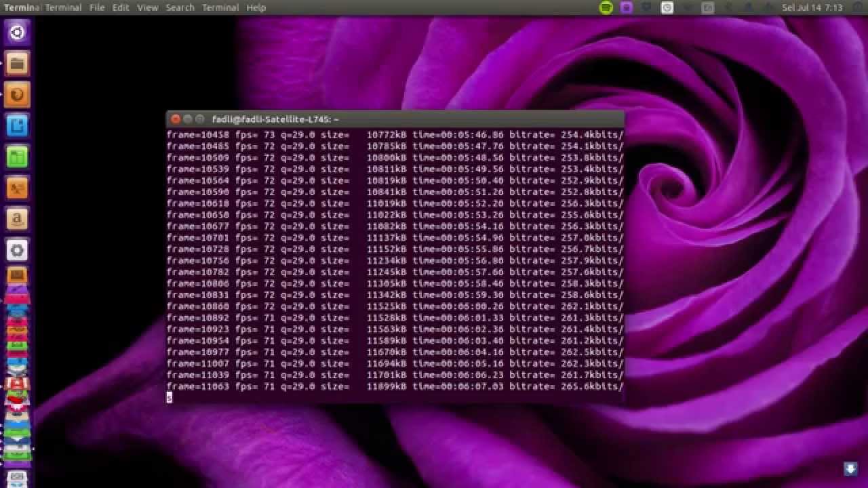Open the Edit menu
This screenshot has width=868, height=488.
pos(121,7)
